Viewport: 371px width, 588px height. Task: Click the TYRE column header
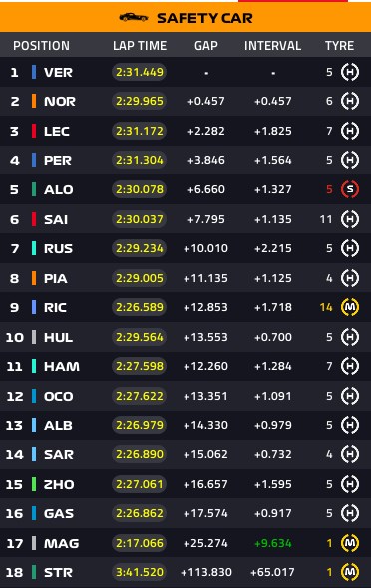[339, 46]
